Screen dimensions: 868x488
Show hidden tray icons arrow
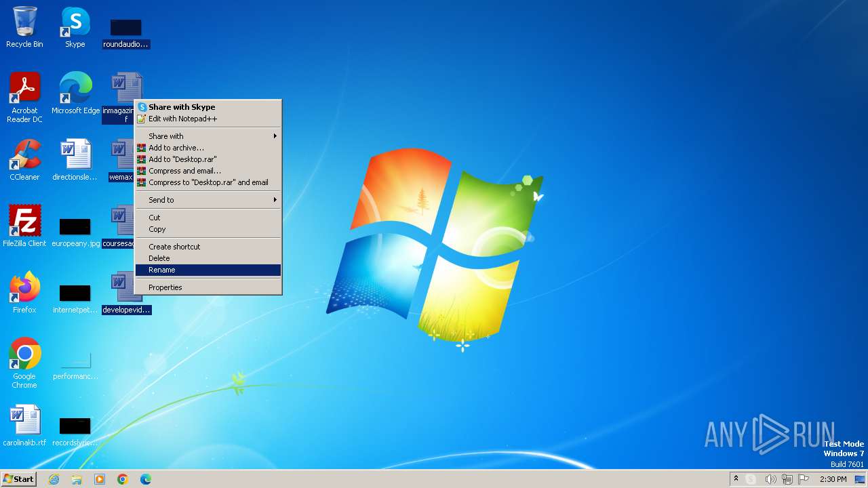tap(736, 479)
